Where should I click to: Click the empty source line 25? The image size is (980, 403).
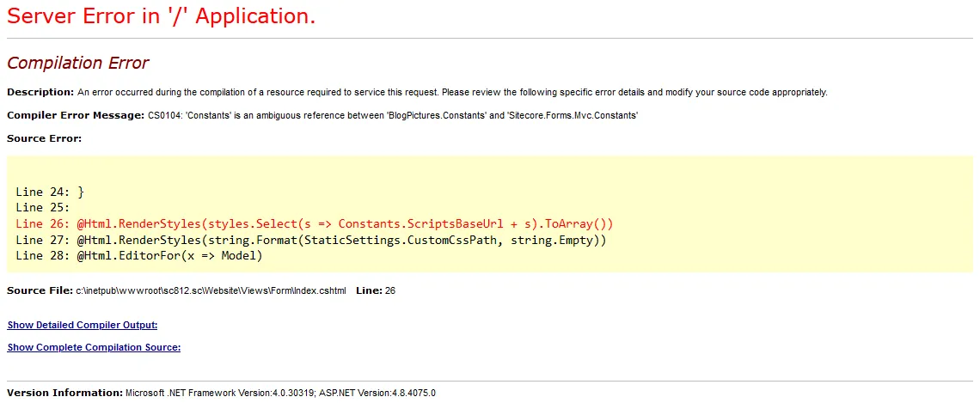[x=42, y=207]
